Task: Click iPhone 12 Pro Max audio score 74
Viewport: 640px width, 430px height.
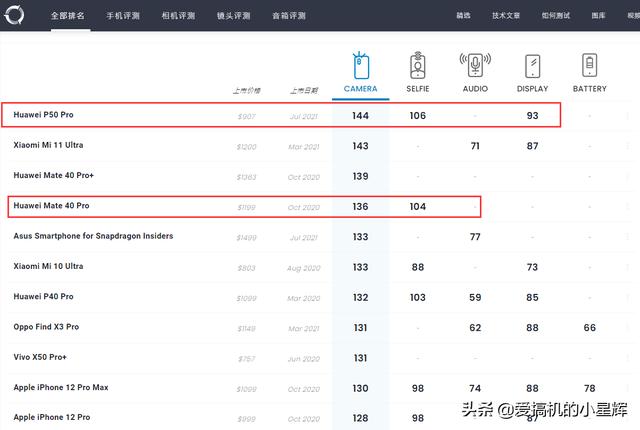Action: tap(475, 388)
